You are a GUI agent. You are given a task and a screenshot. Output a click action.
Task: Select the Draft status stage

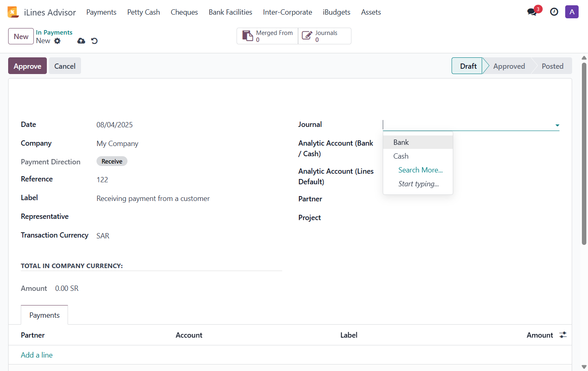(x=468, y=66)
